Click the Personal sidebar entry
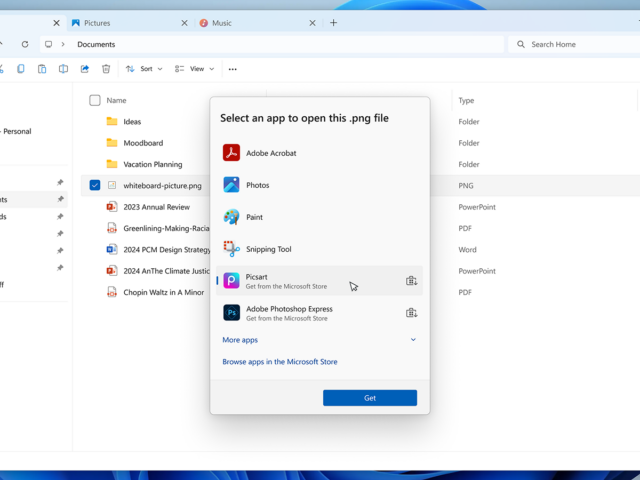640x480 pixels. 16,131
